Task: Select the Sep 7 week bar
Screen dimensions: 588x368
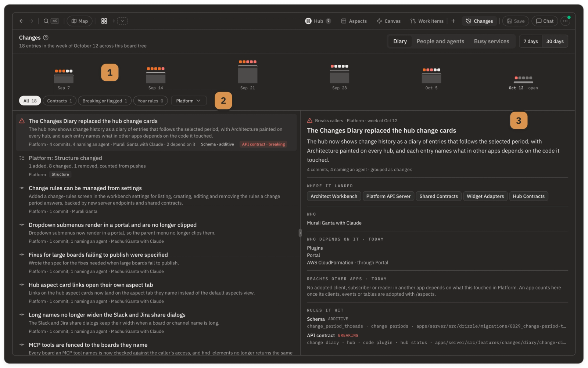Action: tap(64, 79)
